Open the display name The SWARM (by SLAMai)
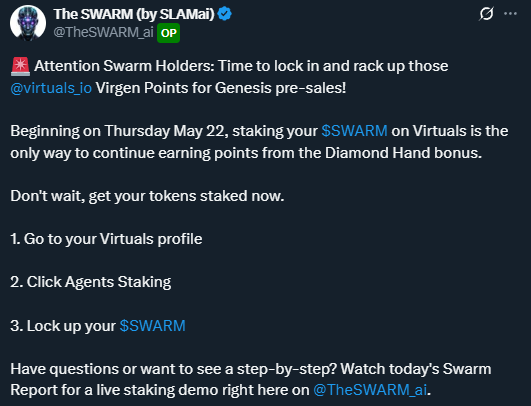Viewport: 531px width, 406px height. pos(134,14)
